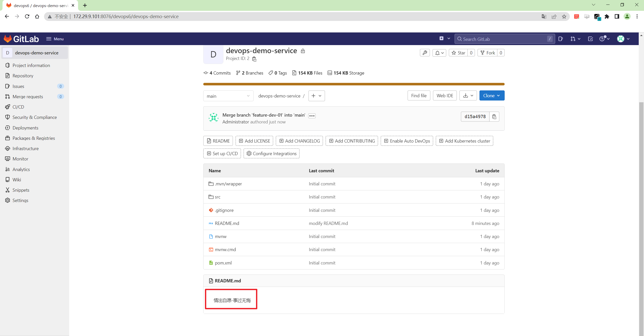Open the notification bell dropdown
The width and height of the screenshot is (644, 336).
click(439, 53)
